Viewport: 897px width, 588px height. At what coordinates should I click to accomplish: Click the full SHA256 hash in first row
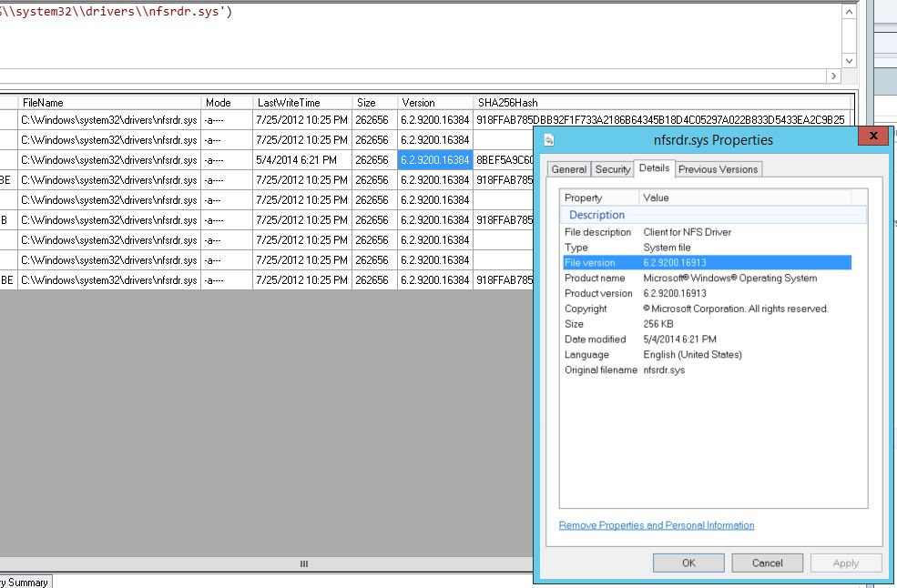click(661, 120)
